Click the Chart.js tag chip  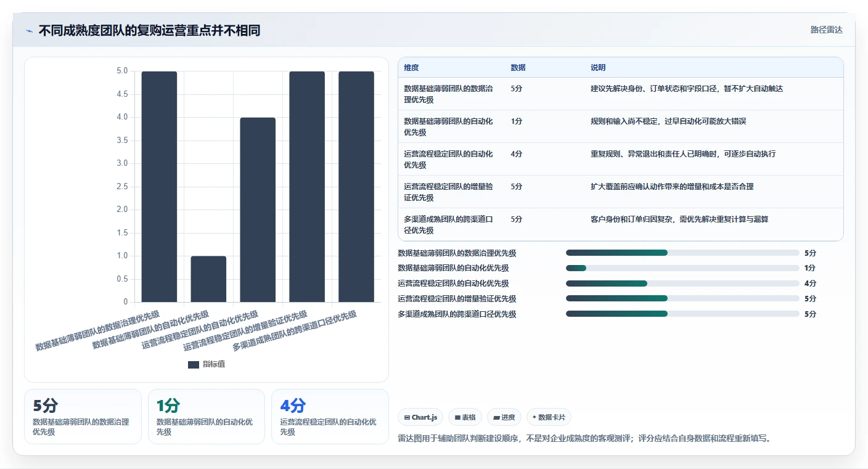click(x=420, y=417)
